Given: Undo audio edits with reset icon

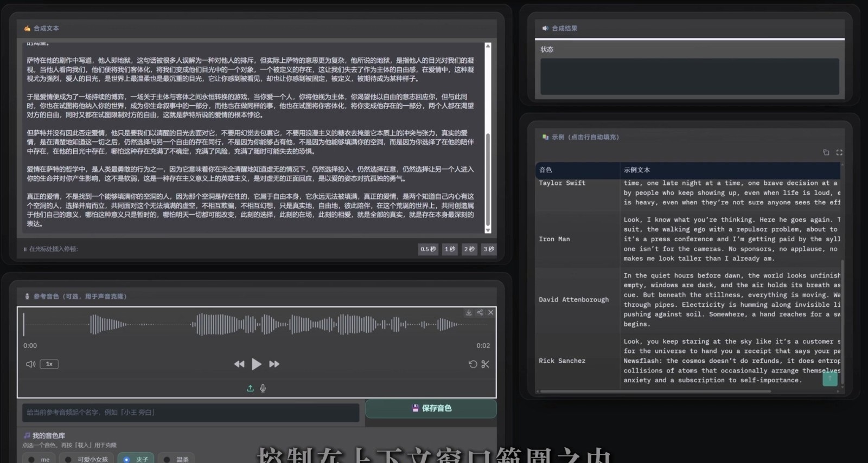Looking at the screenshot, I should point(473,364).
